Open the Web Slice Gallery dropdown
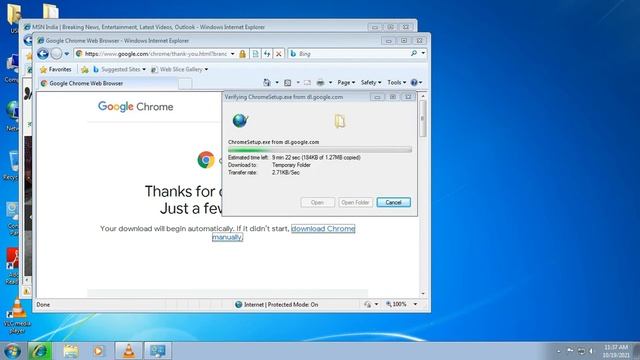The height and width of the screenshot is (360, 640). tap(180, 69)
